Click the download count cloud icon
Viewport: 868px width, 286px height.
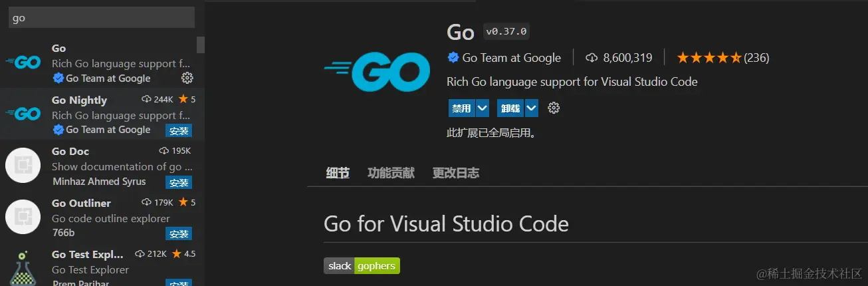click(592, 58)
